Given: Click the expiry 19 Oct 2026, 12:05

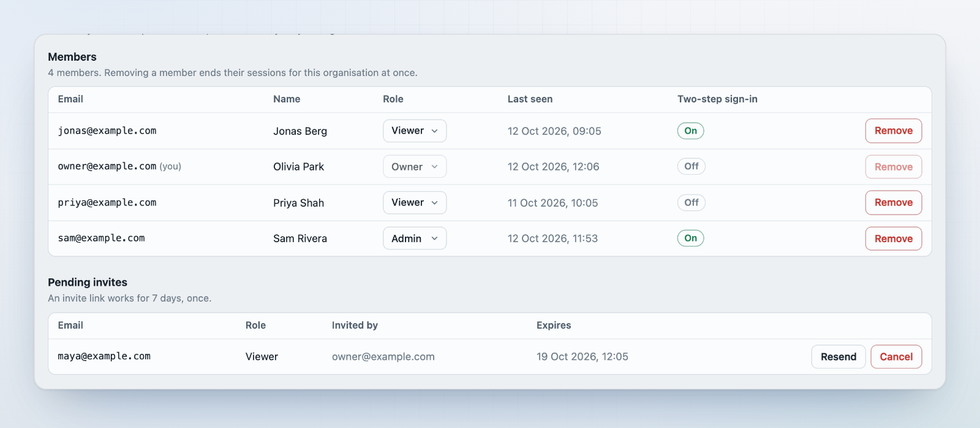Looking at the screenshot, I should click(582, 357).
